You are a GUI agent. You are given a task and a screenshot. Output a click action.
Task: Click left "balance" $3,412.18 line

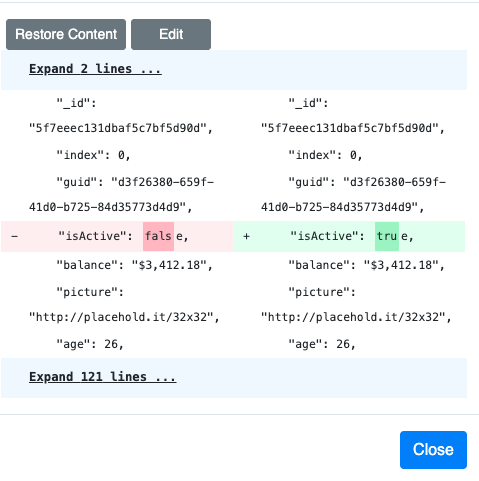[x=135, y=265]
